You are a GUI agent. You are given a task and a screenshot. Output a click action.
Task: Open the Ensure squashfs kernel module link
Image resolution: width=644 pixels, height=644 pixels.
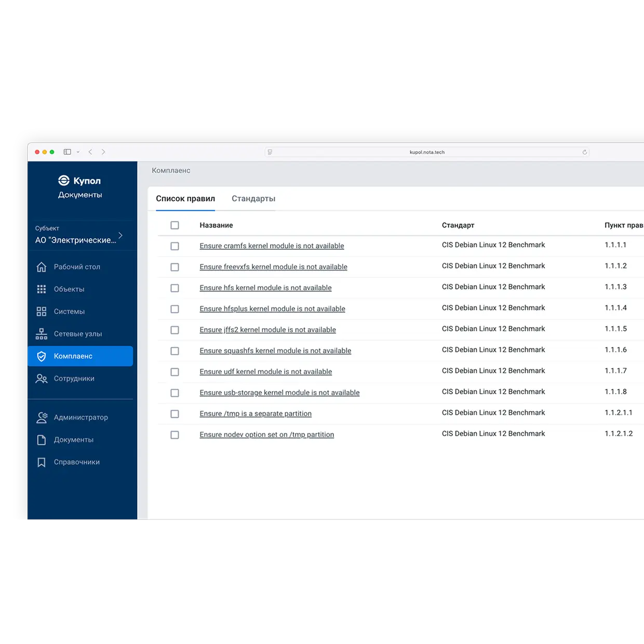[x=275, y=351]
